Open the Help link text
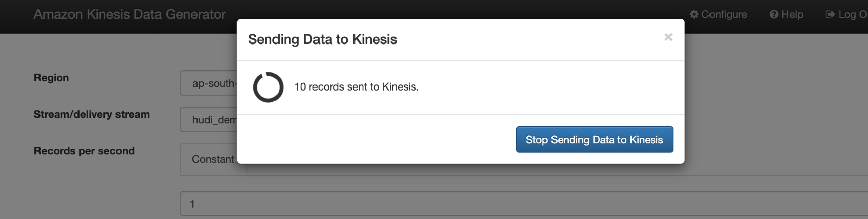The height and width of the screenshot is (219, 868). click(x=792, y=14)
